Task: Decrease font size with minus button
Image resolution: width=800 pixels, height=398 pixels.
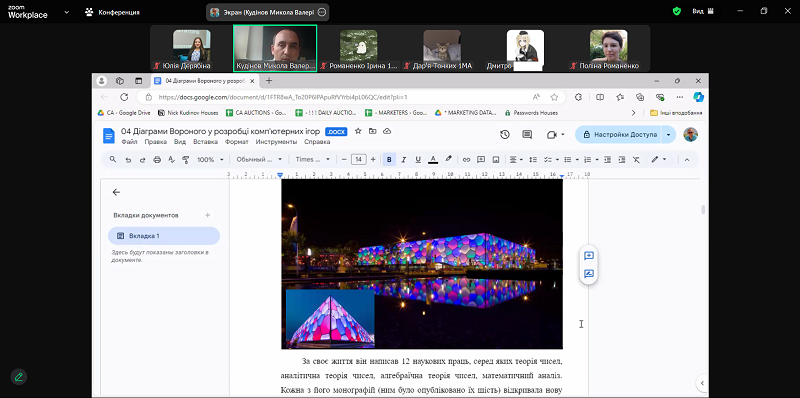Action: 344,160
